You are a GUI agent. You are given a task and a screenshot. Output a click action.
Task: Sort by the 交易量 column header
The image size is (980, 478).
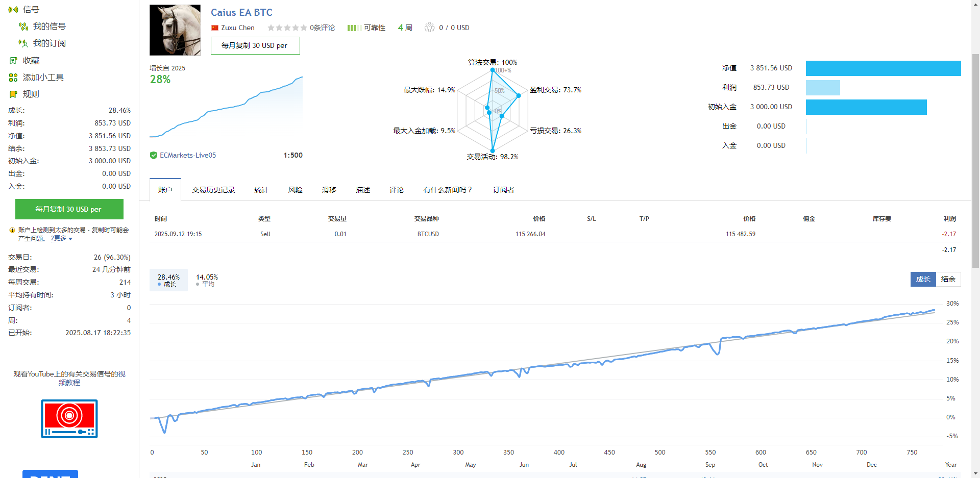click(x=337, y=219)
